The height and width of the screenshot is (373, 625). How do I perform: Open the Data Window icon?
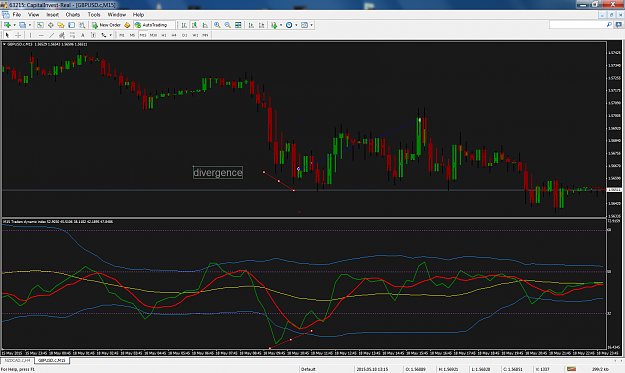[x=51, y=25]
